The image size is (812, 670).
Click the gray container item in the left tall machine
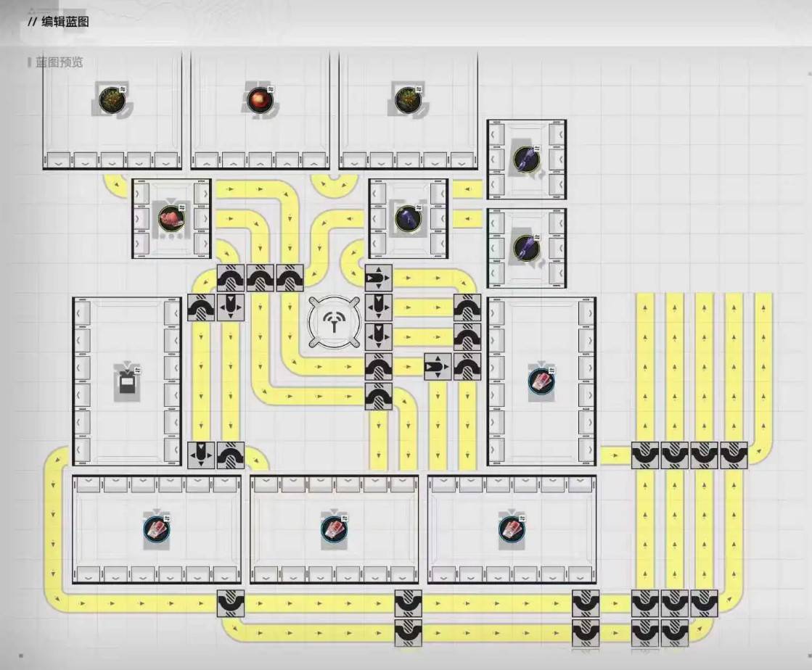(x=127, y=381)
